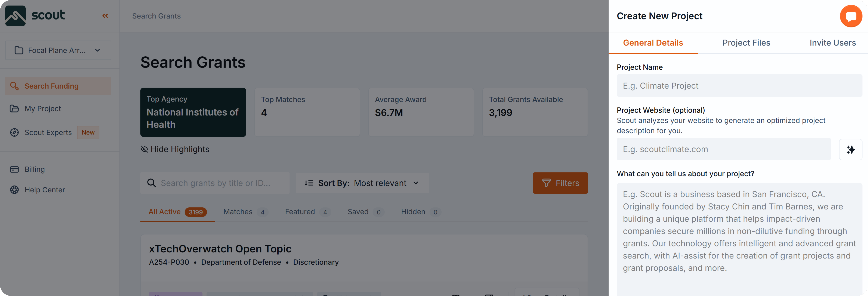Open xTechOverwatch Open Topic grant title

point(220,249)
